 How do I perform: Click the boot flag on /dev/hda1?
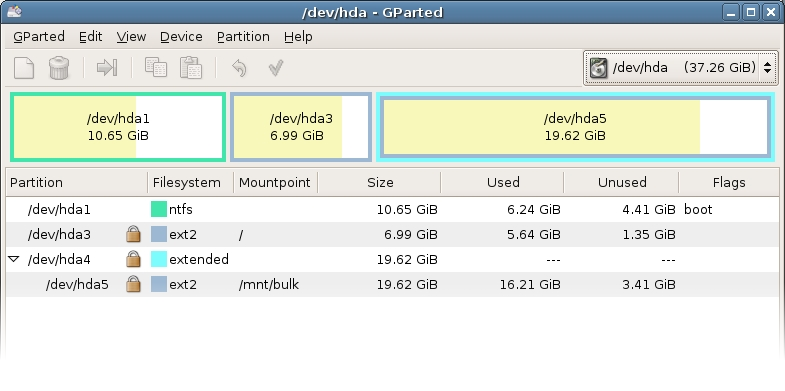[x=698, y=209]
